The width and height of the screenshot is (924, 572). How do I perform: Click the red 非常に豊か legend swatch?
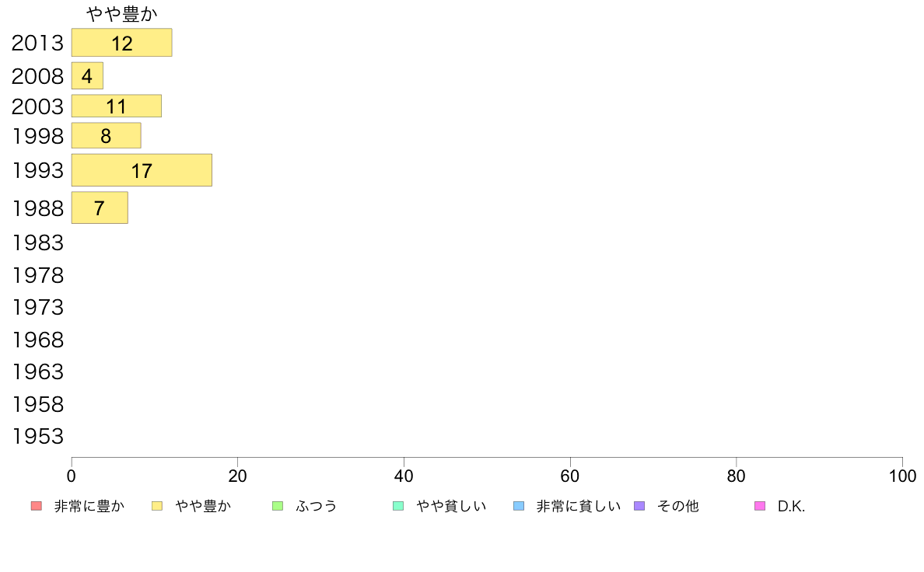coord(37,506)
